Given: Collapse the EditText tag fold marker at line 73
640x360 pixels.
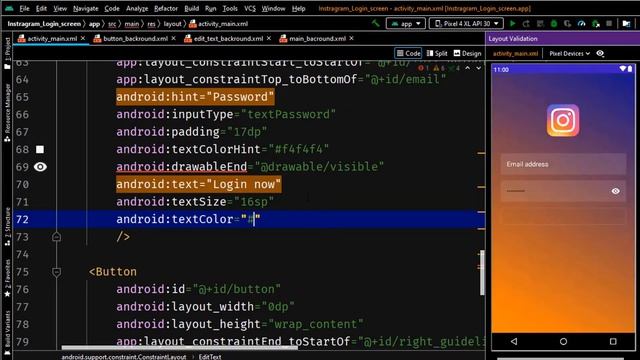Looking at the screenshot, I should [x=56, y=237].
